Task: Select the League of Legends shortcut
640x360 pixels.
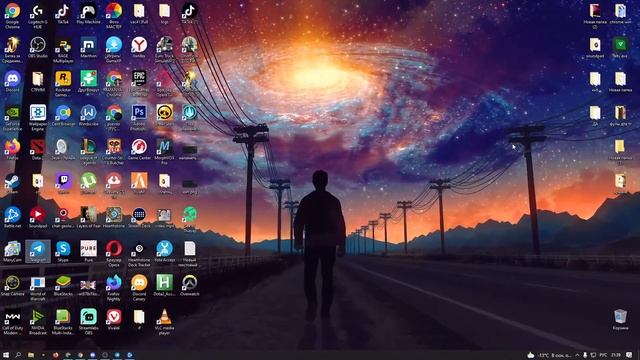Action: coord(88,152)
